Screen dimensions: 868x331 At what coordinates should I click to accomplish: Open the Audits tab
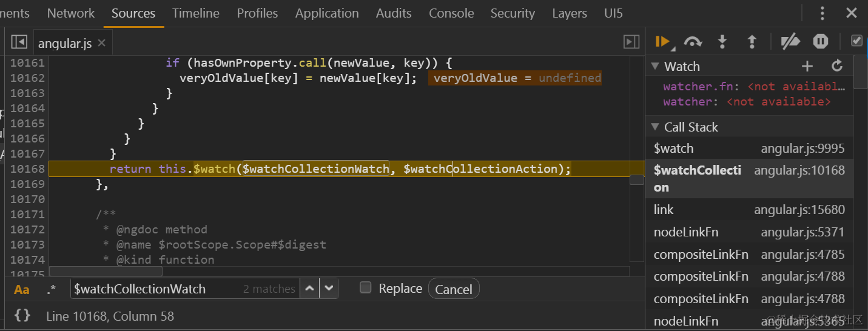click(x=394, y=13)
